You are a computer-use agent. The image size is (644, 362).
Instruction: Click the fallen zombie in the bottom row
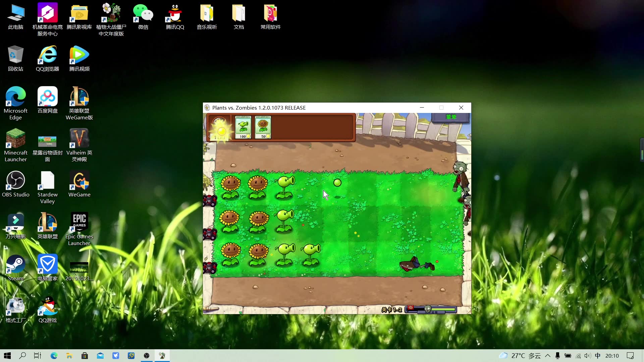click(417, 264)
